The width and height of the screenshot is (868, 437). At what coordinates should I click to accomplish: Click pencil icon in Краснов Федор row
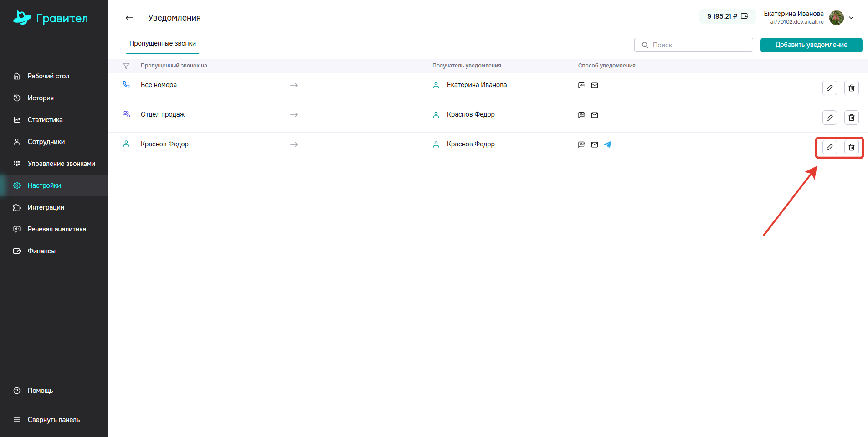pos(829,147)
